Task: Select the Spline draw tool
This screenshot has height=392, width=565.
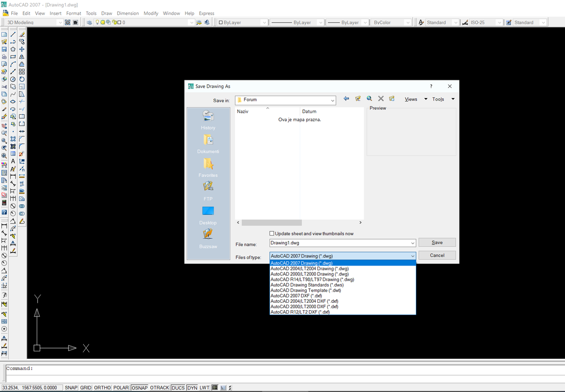Action: click(13, 94)
